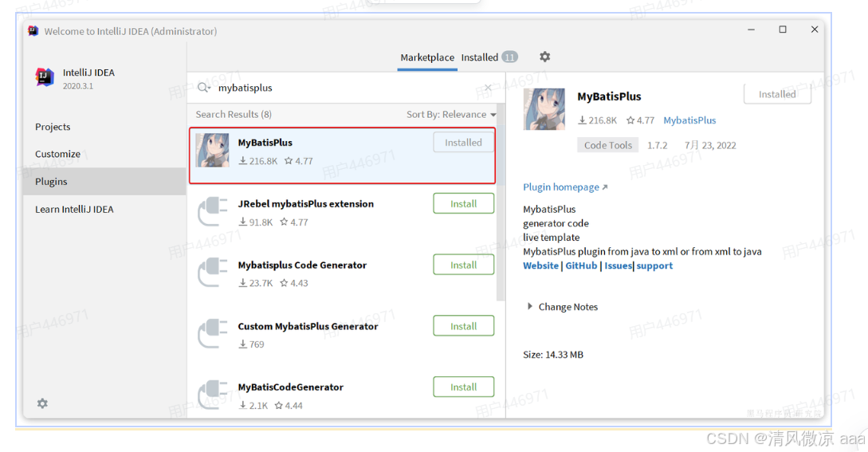868x452 pixels.
Task: Click Installed button on MyBatisPlus list row
Action: 463,143
